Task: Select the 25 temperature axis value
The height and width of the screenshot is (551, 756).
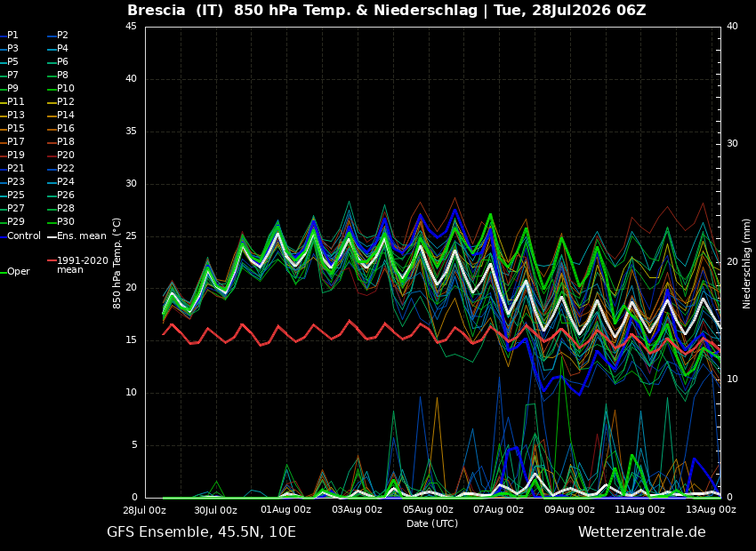Action: pyautogui.click(x=132, y=236)
